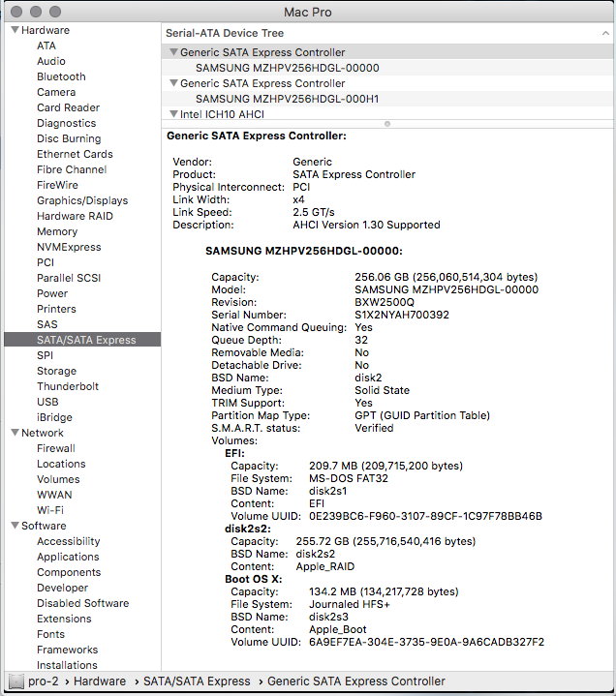This screenshot has height=696, width=616.
Task: Click Hardware in the path bar
Action: tap(100, 681)
